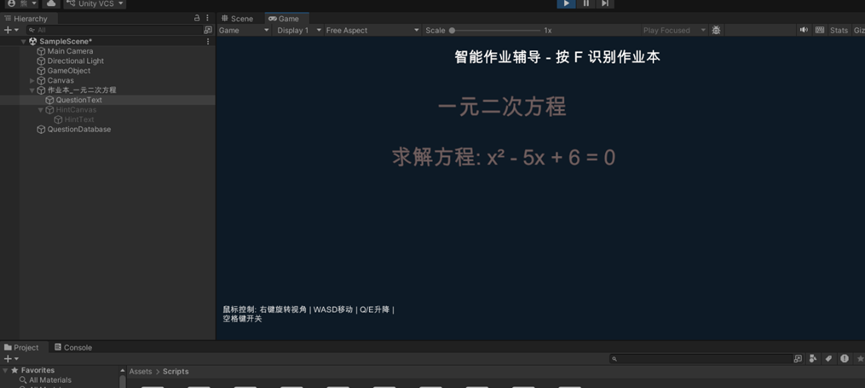Switch to the Console tab
Screen dimensions: 865x388
pos(73,347)
